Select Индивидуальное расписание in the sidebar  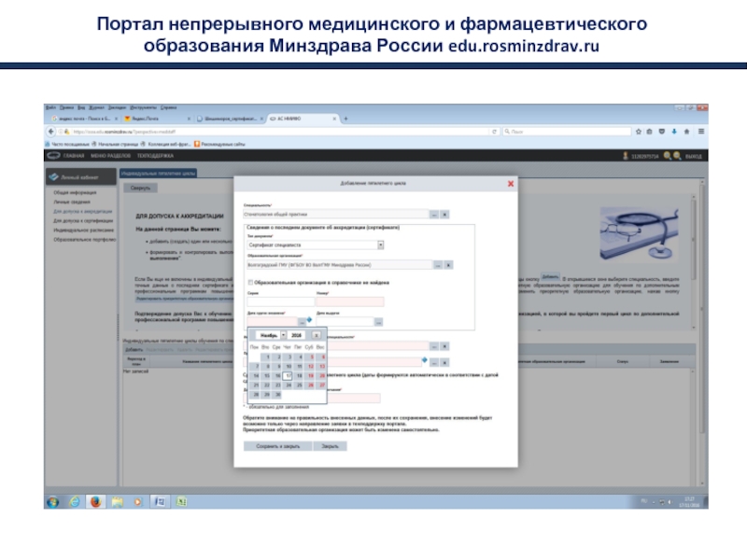(x=84, y=230)
